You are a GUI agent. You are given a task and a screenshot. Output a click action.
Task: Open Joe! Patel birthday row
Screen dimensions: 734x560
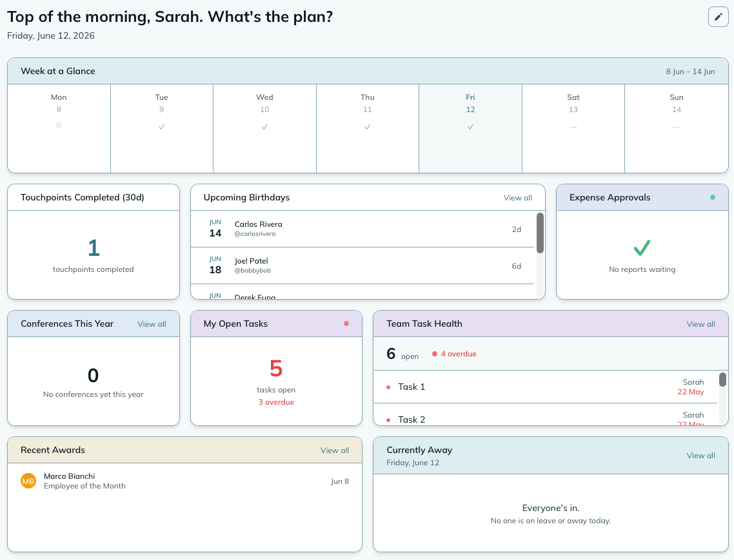pyautogui.click(x=362, y=266)
